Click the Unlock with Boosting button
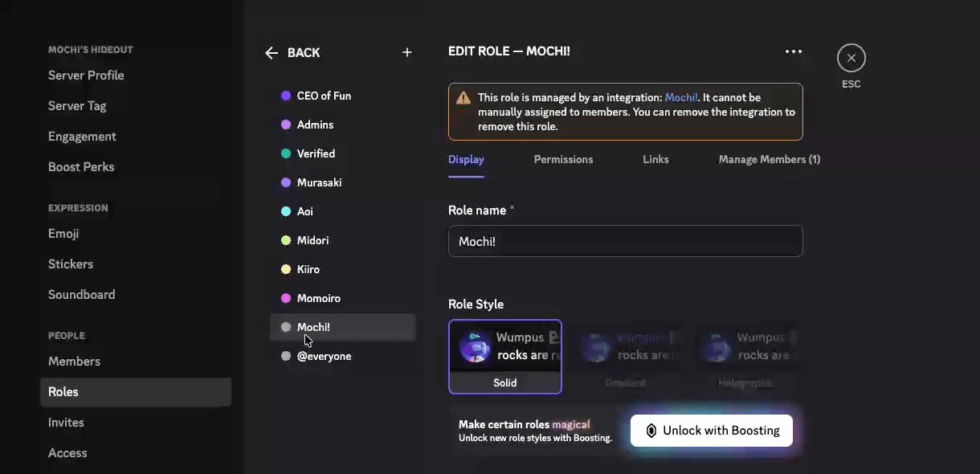 click(x=712, y=431)
